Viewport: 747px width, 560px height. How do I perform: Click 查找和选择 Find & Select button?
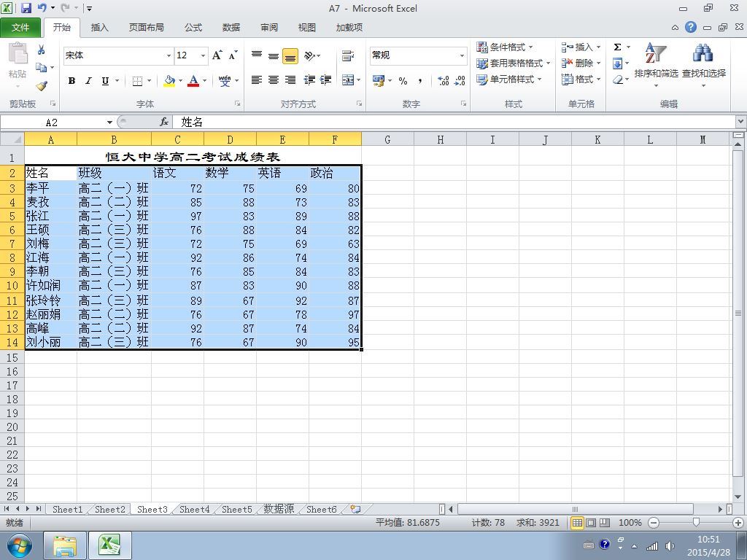tap(704, 65)
